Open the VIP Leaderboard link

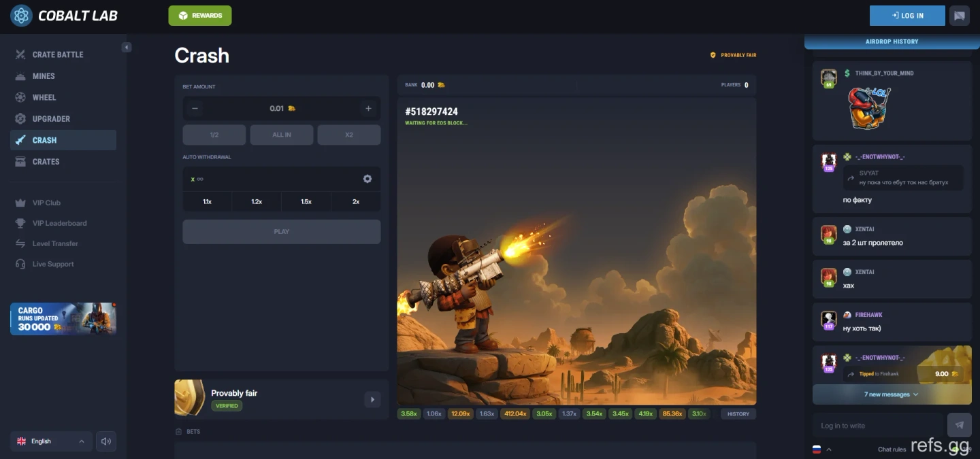coord(59,223)
